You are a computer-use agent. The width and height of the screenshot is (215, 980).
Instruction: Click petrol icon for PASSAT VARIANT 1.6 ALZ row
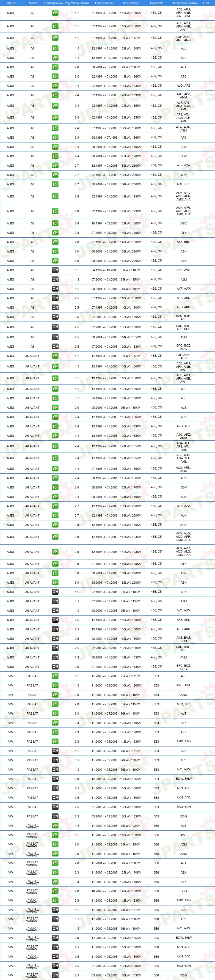point(55,825)
